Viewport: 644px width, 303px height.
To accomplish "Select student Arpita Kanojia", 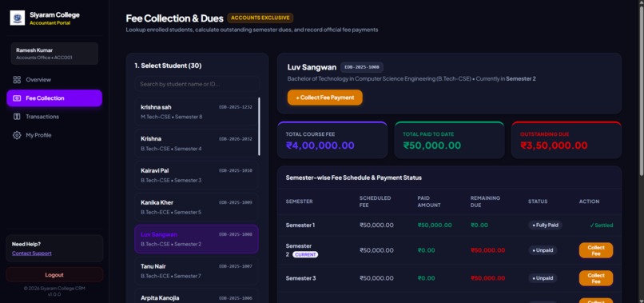I will [197, 296].
